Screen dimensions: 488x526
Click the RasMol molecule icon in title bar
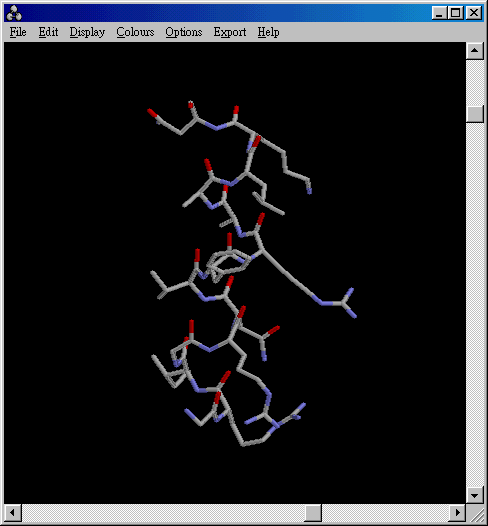(x=14, y=13)
